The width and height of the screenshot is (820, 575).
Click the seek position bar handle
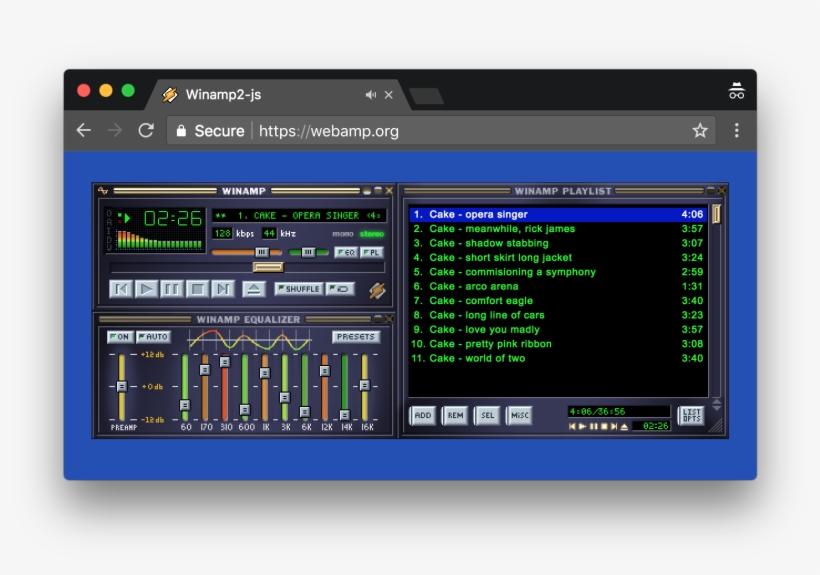point(268,267)
